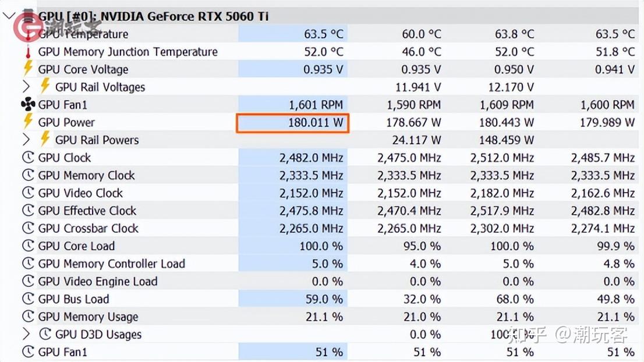Expand the GPU Rail Voltages entry
The width and height of the screenshot is (644, 362).
click(25, 87)
